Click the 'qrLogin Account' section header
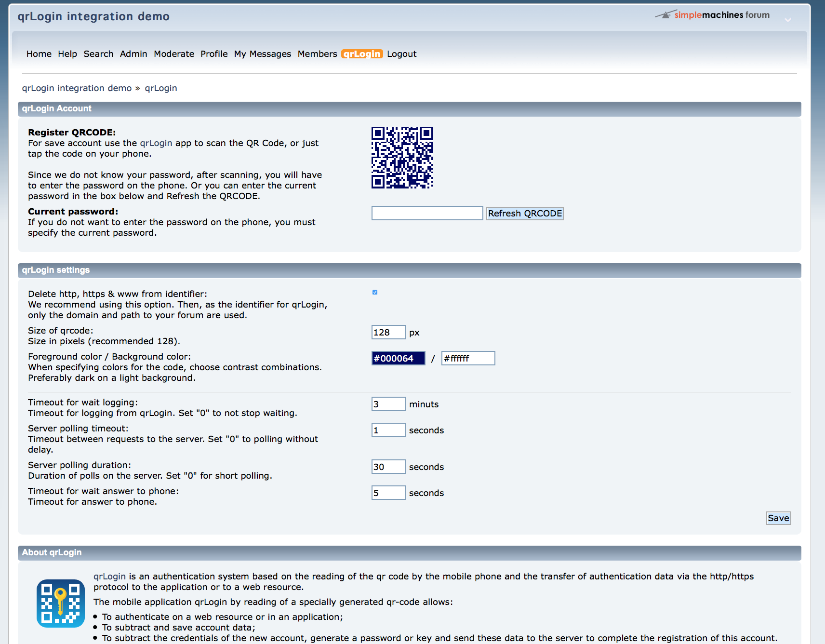 [x=410, y=109]
